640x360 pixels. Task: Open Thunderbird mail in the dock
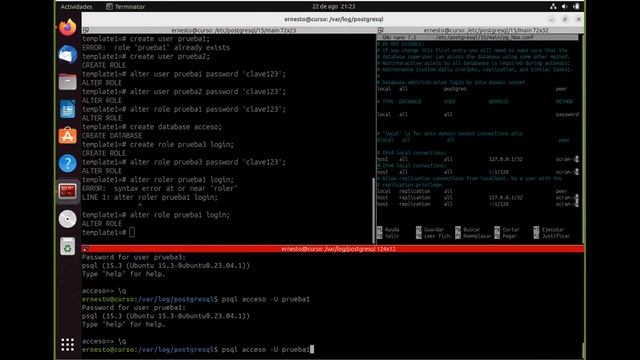pyautogui.click(x=68, y=55)
